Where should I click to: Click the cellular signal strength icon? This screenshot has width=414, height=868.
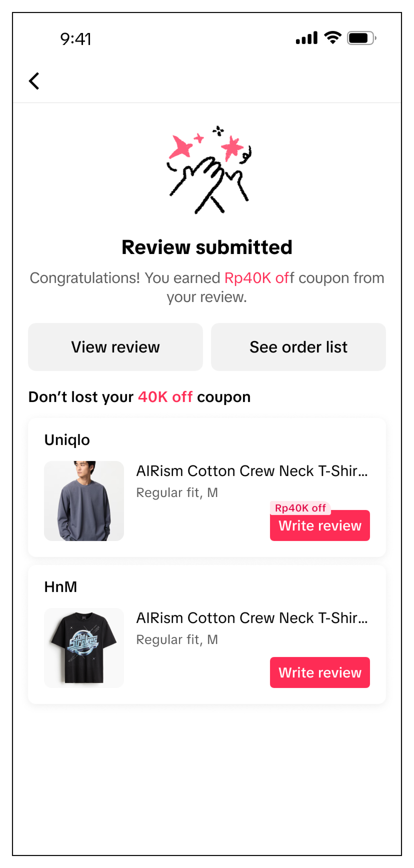[x=306, y=38]
